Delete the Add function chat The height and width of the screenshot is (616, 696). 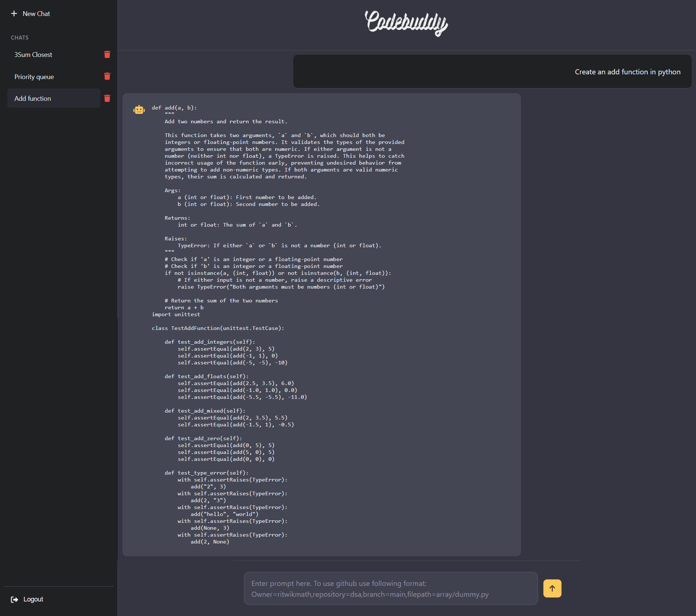coord(107,98)
